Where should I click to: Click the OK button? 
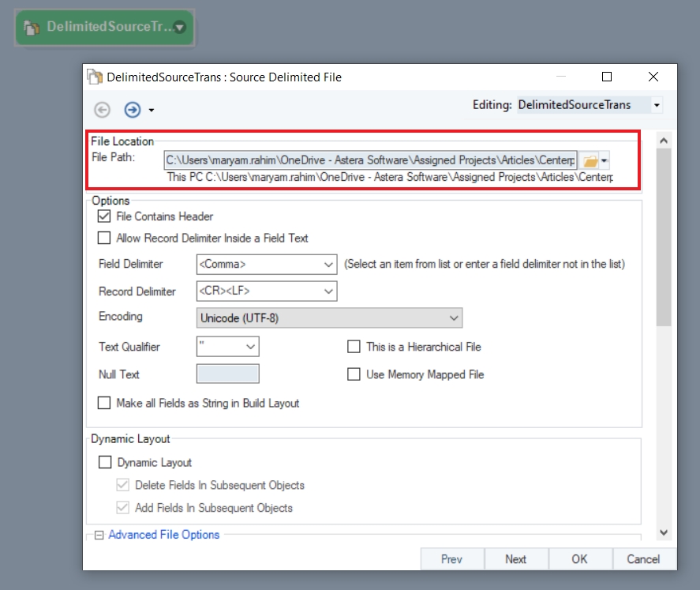(x=579, y=559)
